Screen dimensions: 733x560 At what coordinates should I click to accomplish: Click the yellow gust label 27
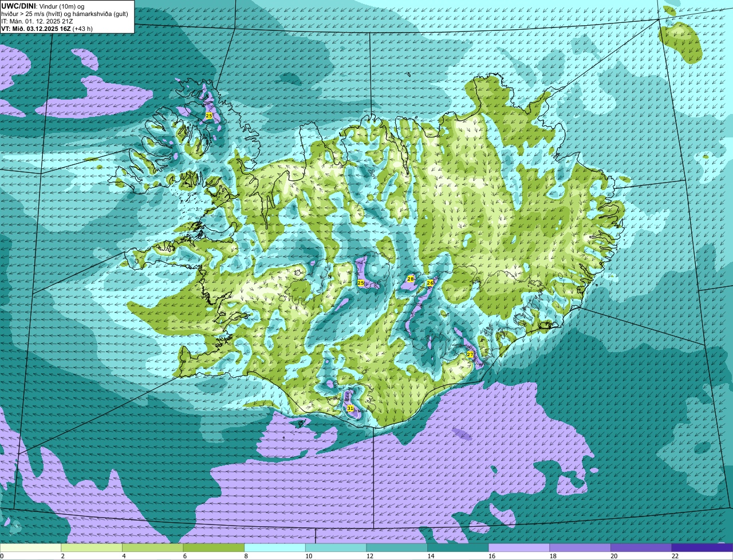click(470, 354)
